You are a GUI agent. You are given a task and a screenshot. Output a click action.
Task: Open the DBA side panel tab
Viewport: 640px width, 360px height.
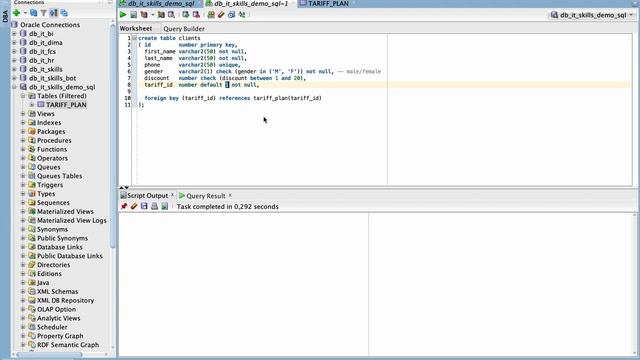5,16
